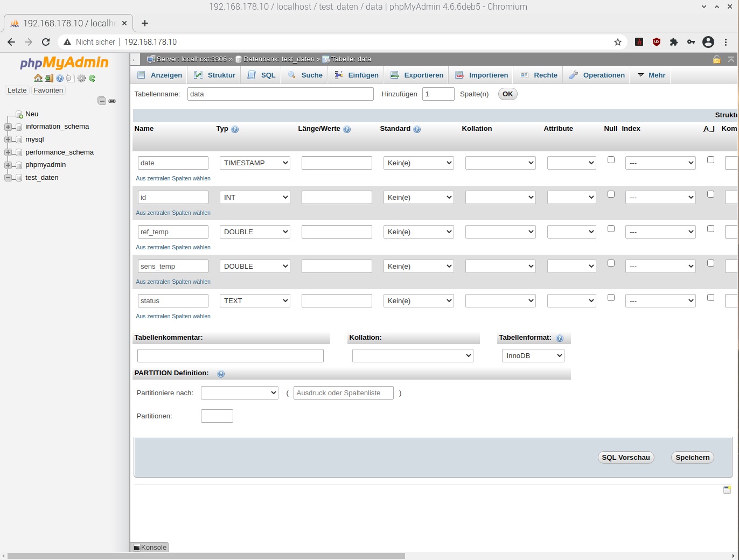The image size is (739, 560).
Task: Click the Speichern button
Action: pos(692,458)
